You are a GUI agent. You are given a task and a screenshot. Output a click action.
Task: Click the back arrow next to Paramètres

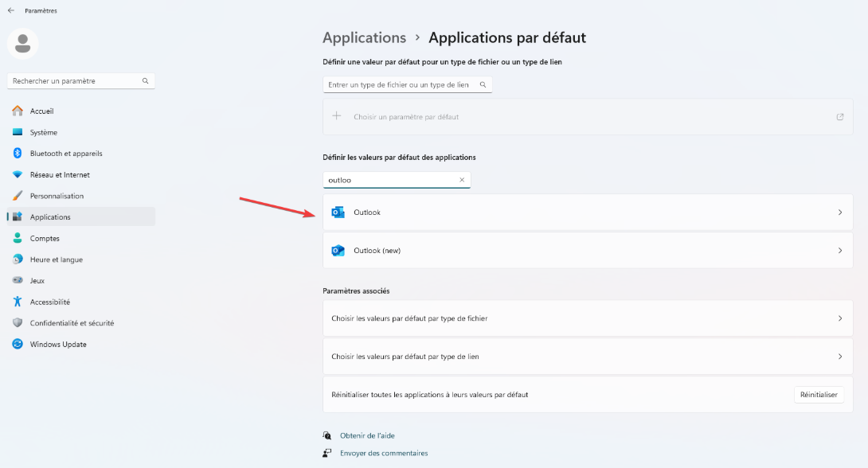coord(11,10)
